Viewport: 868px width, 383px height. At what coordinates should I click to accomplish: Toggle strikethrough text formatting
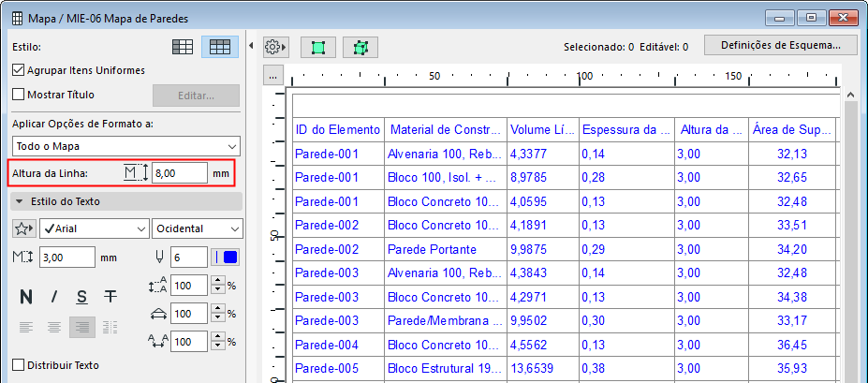pos(110,297)
